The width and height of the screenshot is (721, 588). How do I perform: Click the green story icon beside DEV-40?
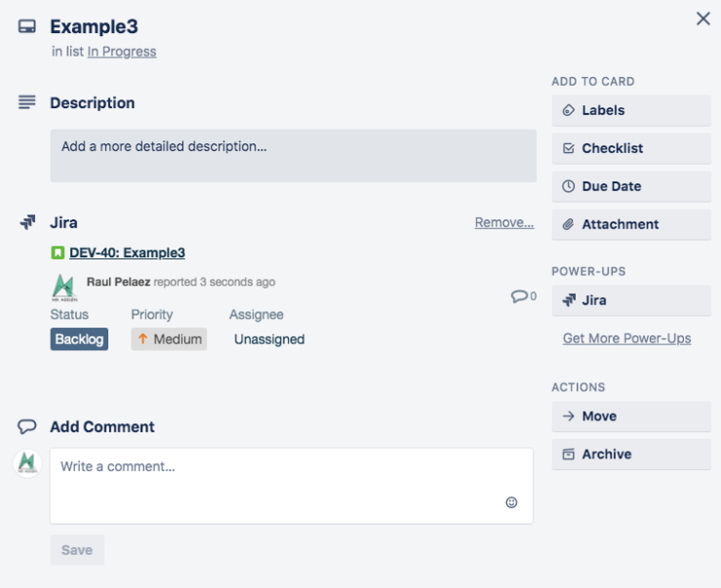click(58, 253)
